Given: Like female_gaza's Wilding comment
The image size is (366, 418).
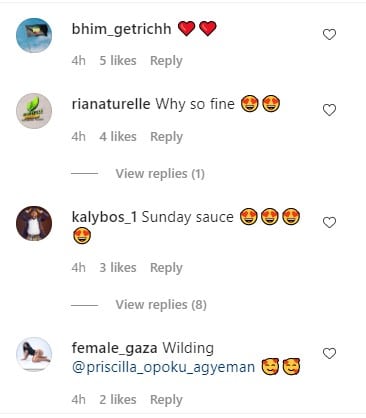Looking at the screenshot, I should point(329,353).
